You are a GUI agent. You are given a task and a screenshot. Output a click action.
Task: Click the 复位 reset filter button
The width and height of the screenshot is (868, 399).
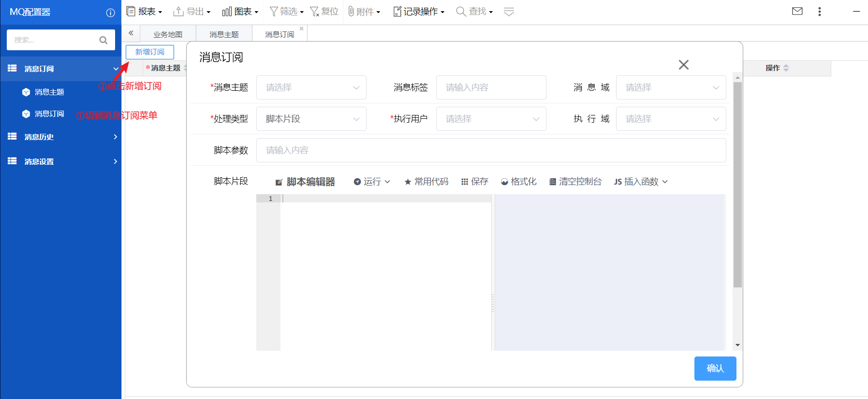pyautogui.click(x=324, y=12)
